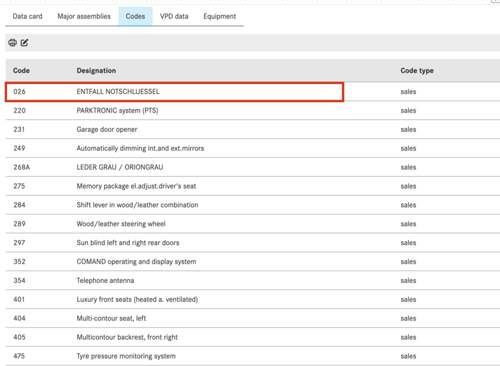Select code 268A cell
This screenshot has width=500, height=366.
[22, 167]
